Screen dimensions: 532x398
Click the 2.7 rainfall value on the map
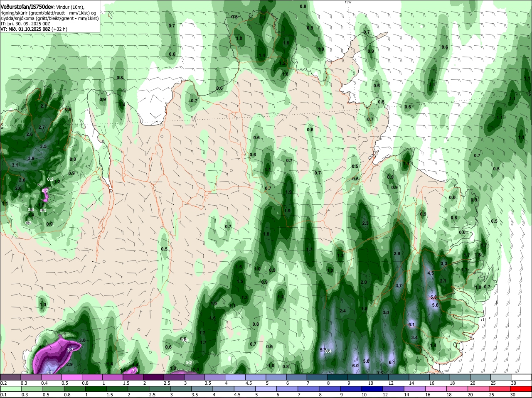pos(42,127)
